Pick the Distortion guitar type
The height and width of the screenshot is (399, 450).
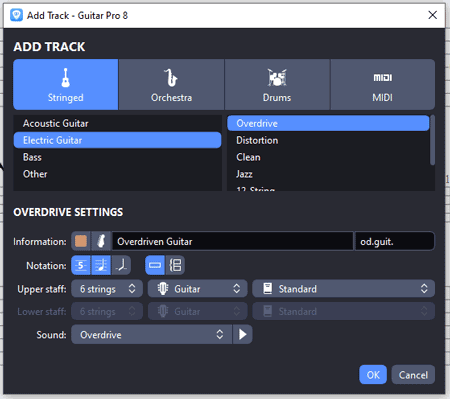click(x=328, y=140)
